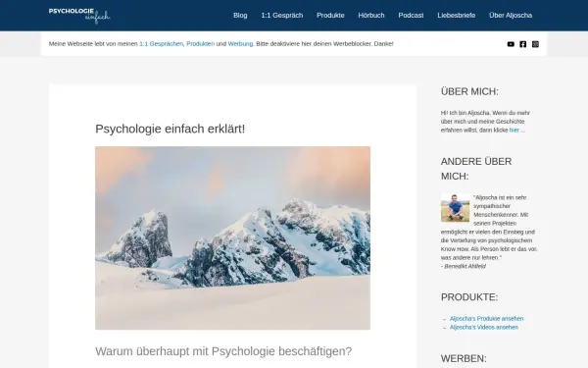Go to Produkte in navigation
The height and width of the screenshot is (368, 588).
[x=330, y=16]
